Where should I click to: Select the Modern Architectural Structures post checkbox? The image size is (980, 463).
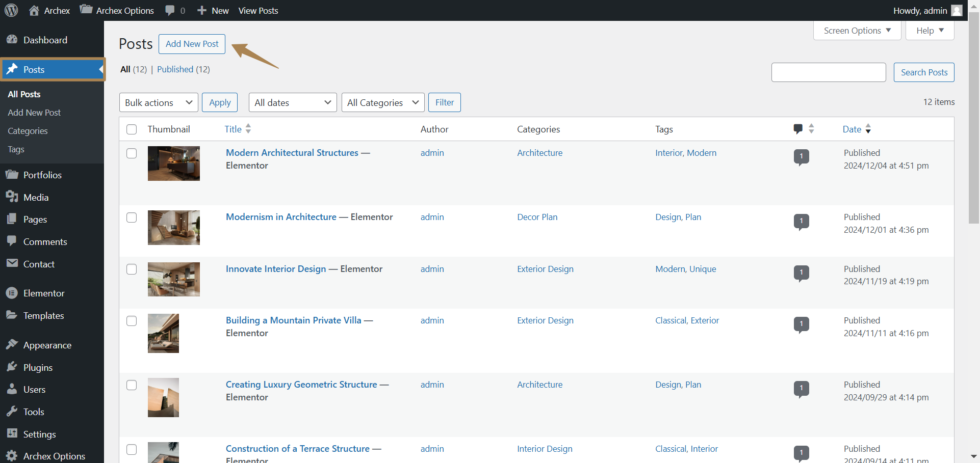132,153
